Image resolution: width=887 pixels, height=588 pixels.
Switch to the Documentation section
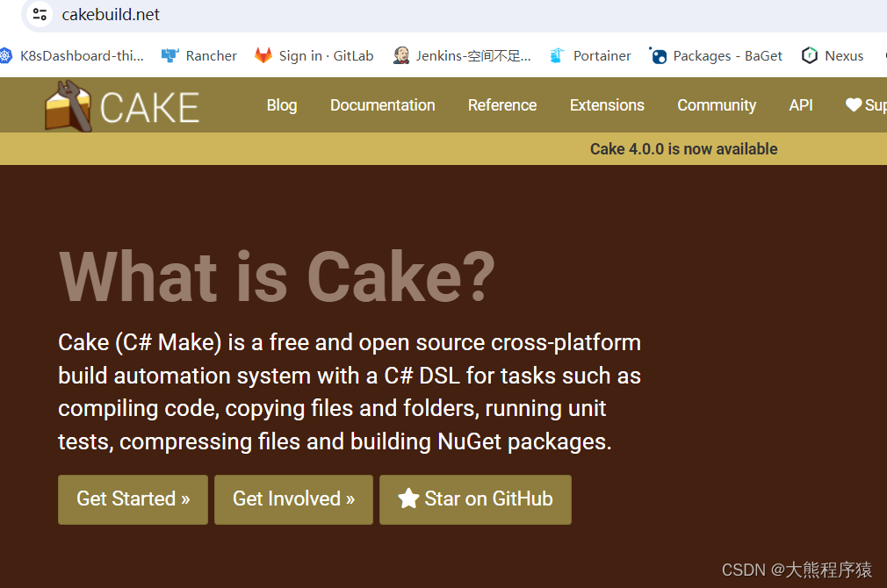coord(382,104)
